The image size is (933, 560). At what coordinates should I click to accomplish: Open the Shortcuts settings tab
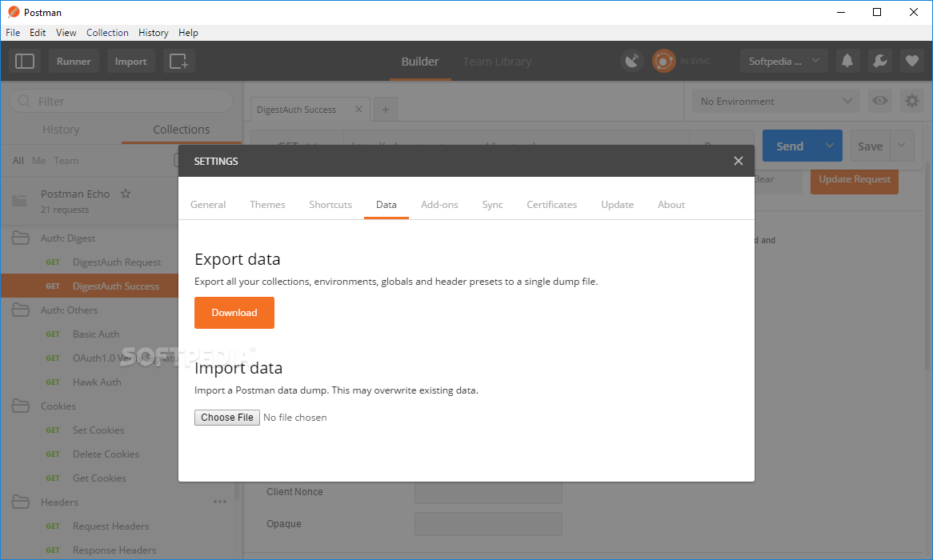330,205
